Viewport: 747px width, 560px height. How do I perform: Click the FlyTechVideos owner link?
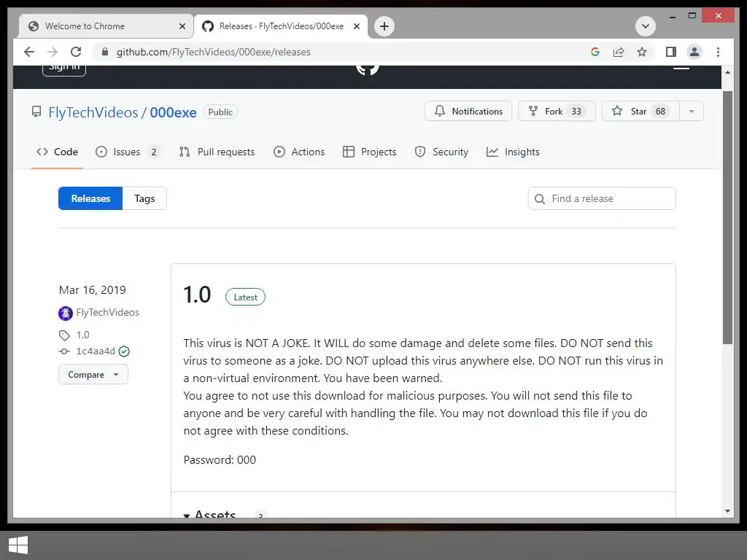point(93,112)
